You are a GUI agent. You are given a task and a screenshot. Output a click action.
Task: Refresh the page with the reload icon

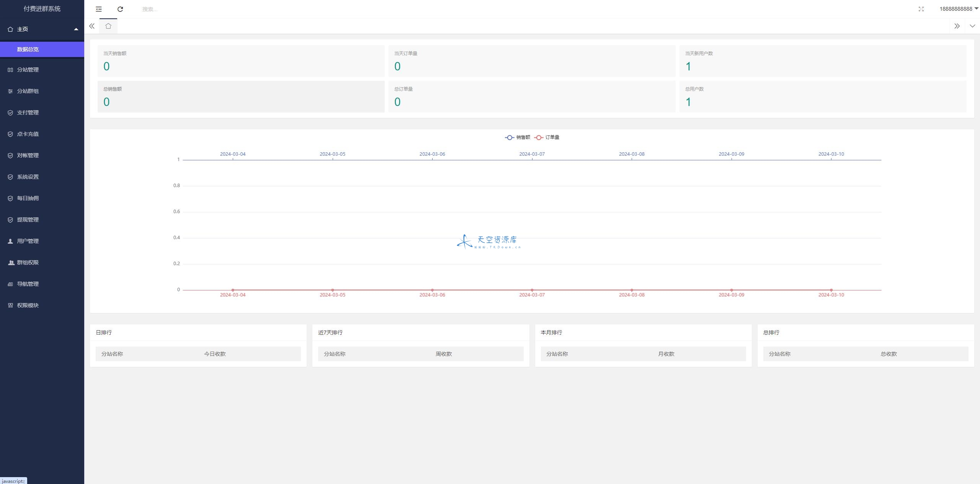[x=120, y=9]
